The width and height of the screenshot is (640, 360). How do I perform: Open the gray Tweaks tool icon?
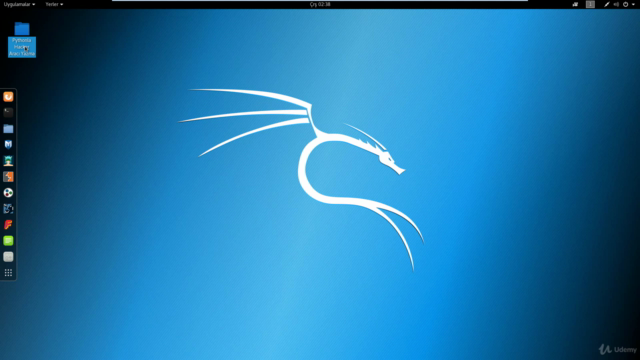click(x=8, y=257)
